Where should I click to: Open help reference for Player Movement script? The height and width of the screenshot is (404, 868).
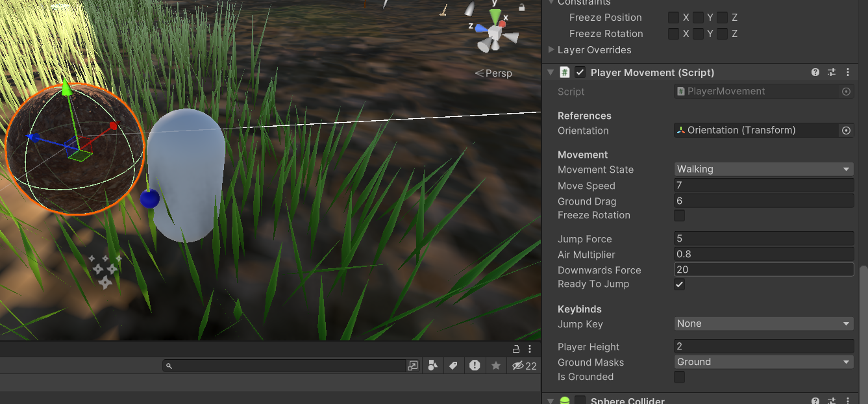815,73
